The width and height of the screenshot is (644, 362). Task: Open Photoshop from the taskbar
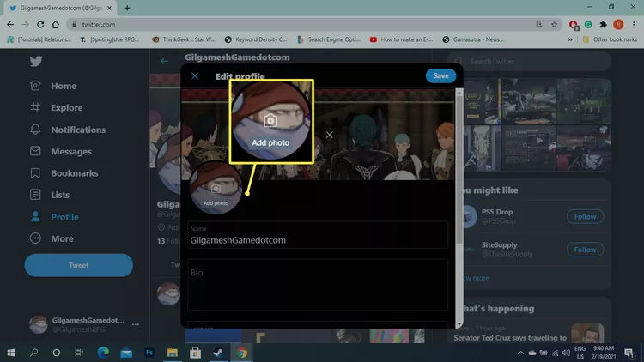click(x=149, y=353)
